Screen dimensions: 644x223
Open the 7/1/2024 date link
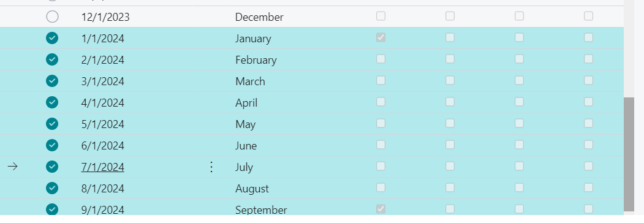(103, 167)
